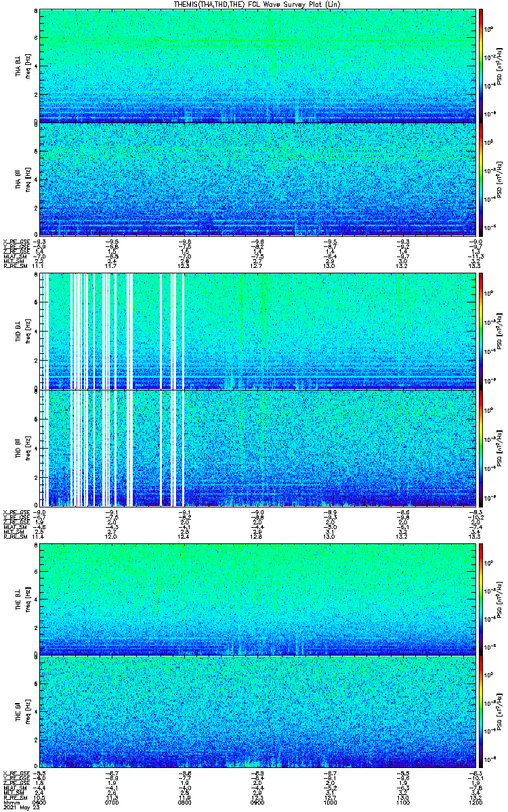508x812 pixels.
Task: Click the THD B-parallel PSD color bar
Action: pos(481,448)
